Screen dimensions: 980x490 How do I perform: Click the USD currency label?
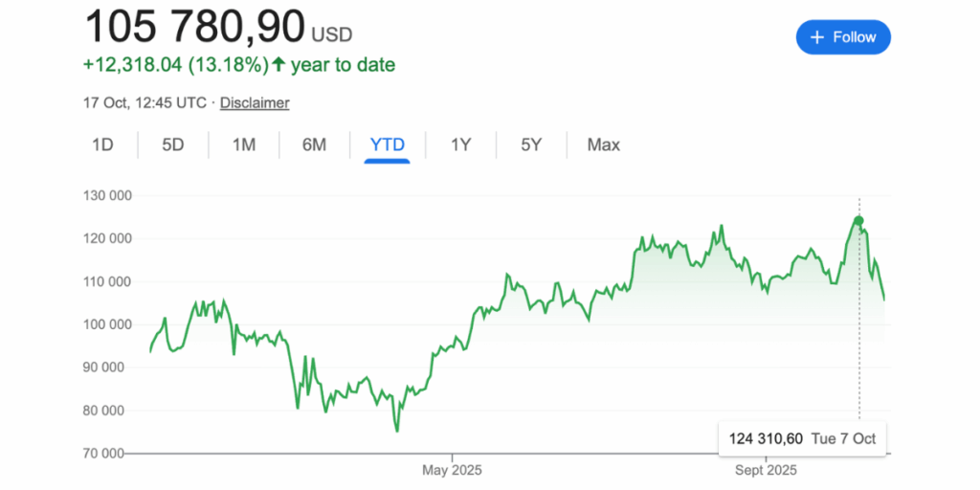click(332, 35)
